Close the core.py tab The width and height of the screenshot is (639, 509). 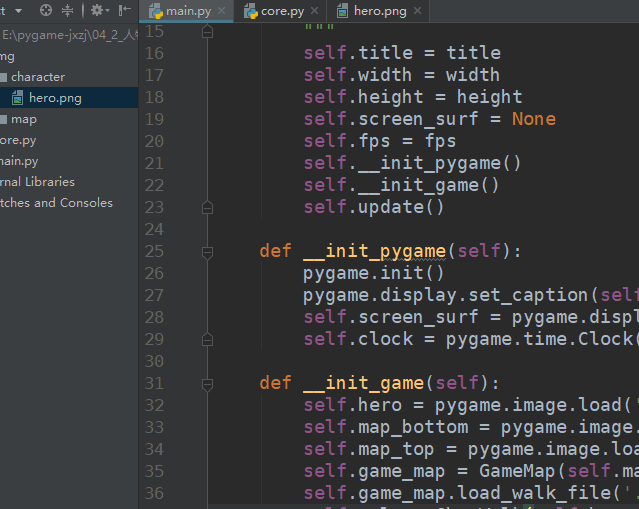314,12
